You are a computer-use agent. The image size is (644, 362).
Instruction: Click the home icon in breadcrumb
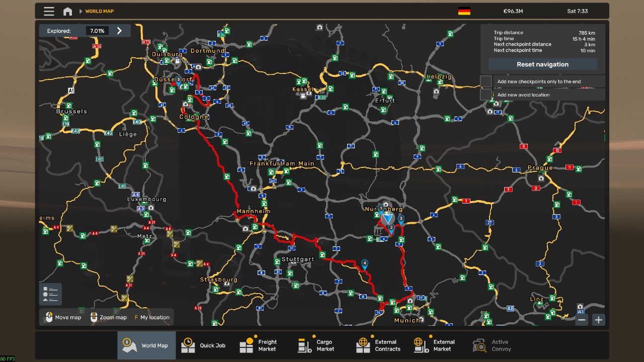67,11
